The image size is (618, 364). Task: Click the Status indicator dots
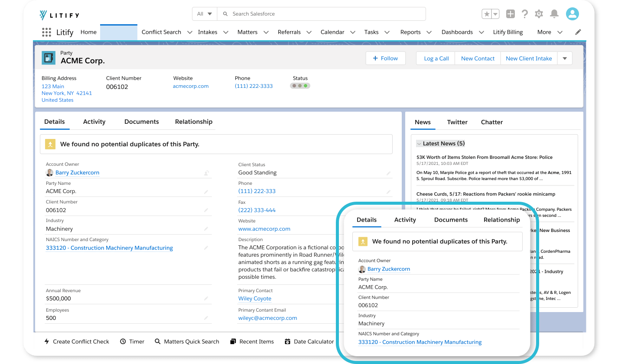click(x=300, y=86)
